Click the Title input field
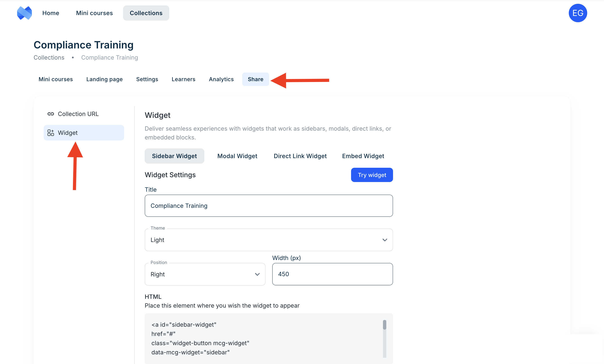This screenshot has height=364, width=604. [268, 206]
